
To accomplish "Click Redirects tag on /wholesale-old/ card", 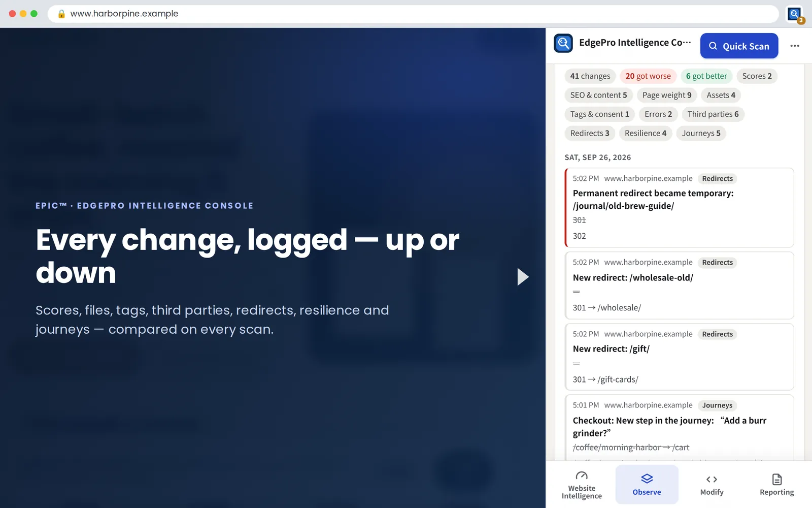I will pyautogui.click(x=717, y=263).
